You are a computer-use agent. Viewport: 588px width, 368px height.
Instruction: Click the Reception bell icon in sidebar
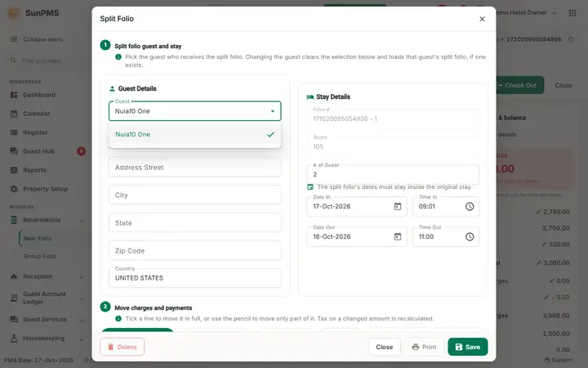tap(14, 276)
